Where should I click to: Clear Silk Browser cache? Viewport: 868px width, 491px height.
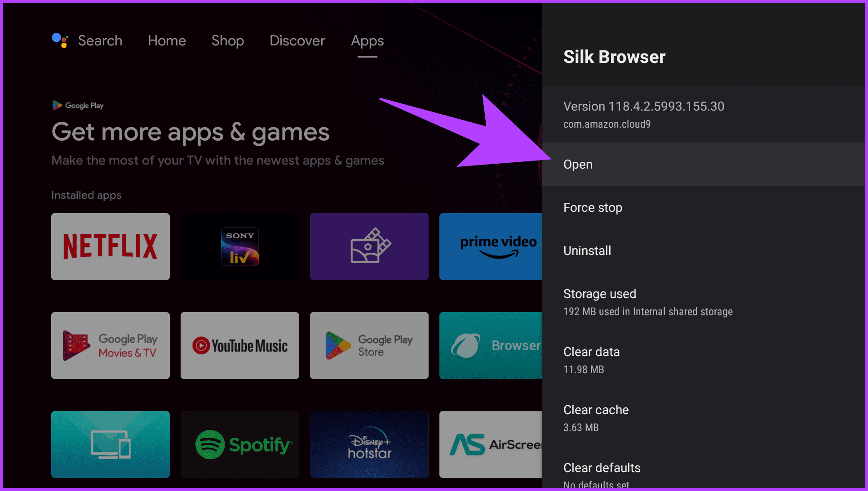click(x=596, y=410)
